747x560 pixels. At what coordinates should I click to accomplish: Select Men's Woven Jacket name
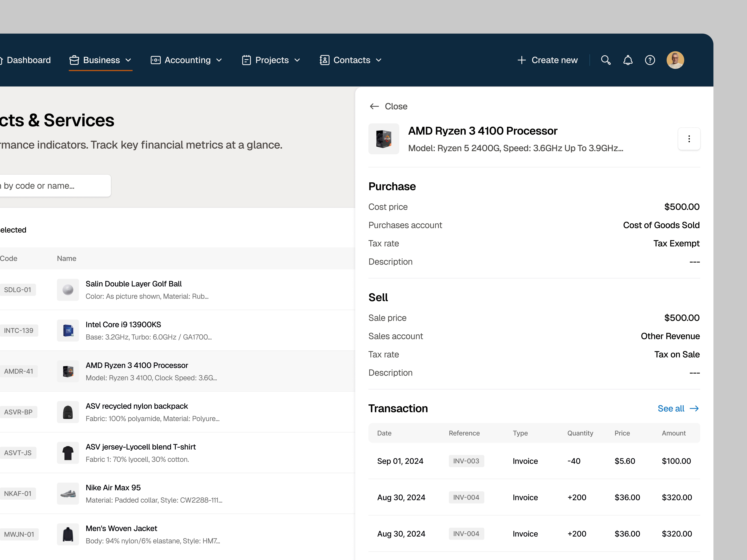tap(122, 529)
